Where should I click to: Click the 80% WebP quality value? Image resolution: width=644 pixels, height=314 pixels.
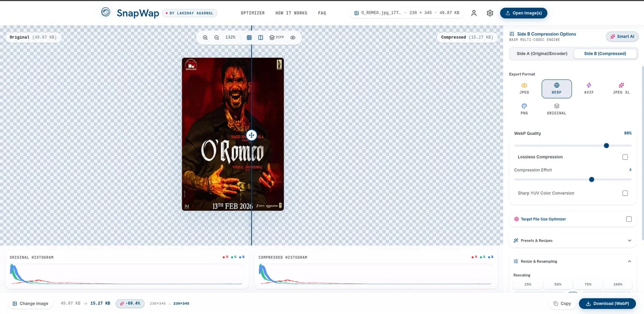pos(627,133)
